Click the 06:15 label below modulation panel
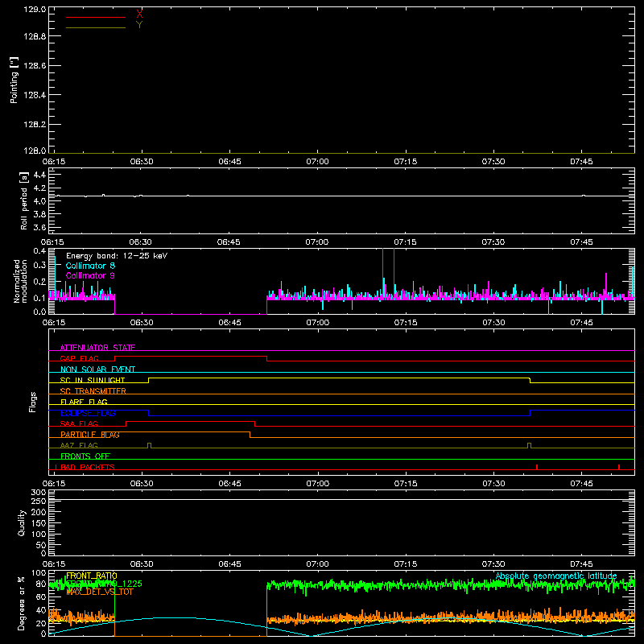 pyautogui.click(x=54, y=323)
